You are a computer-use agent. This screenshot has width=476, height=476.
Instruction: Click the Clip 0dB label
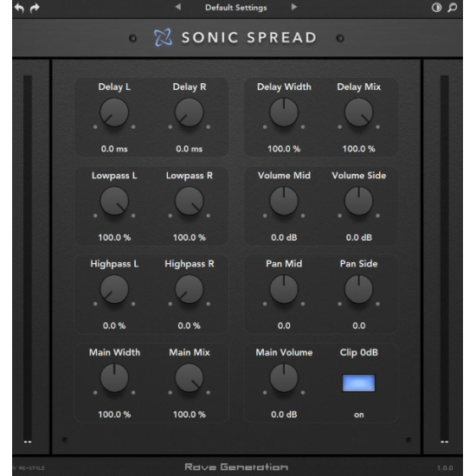click(358, 352)
